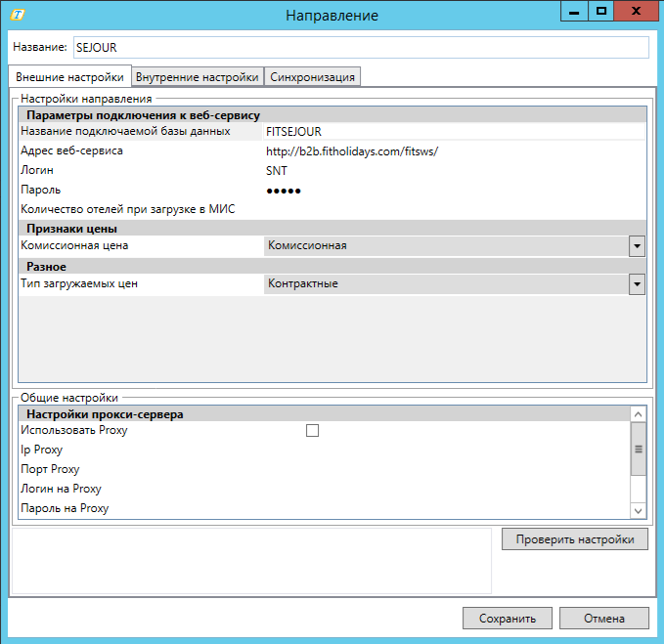Grab the proxy settings scrollbar thumb
Screen dimensions: 664x644
638,450
